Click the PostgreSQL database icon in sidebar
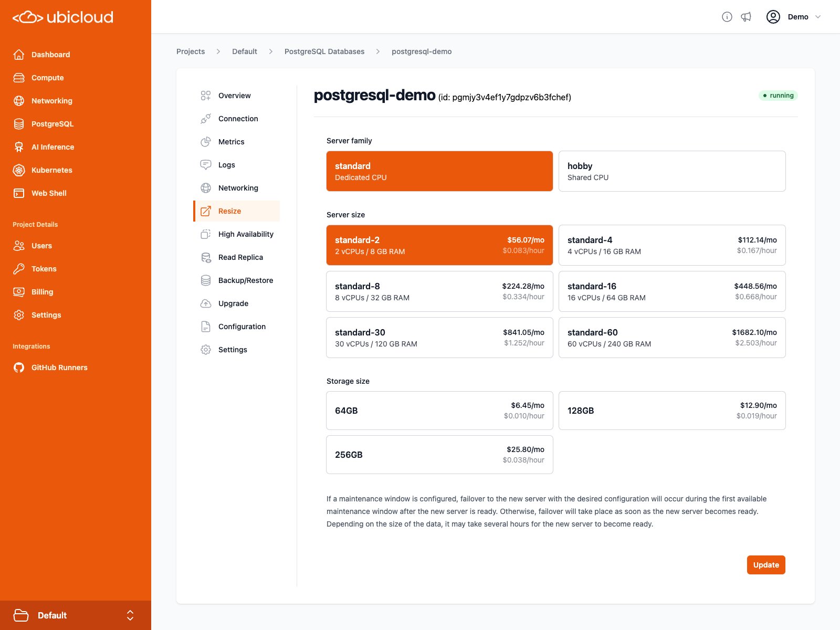 pyautogui.click(x=19, y=124)
